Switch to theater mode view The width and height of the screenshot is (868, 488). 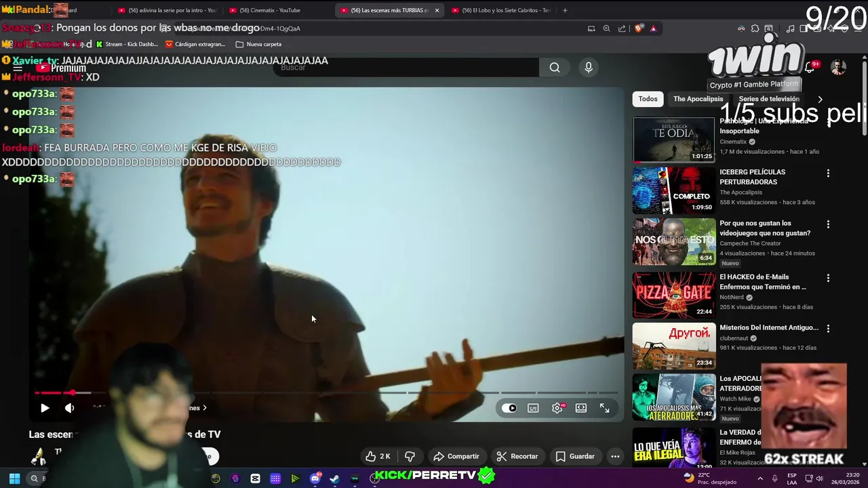581,408
